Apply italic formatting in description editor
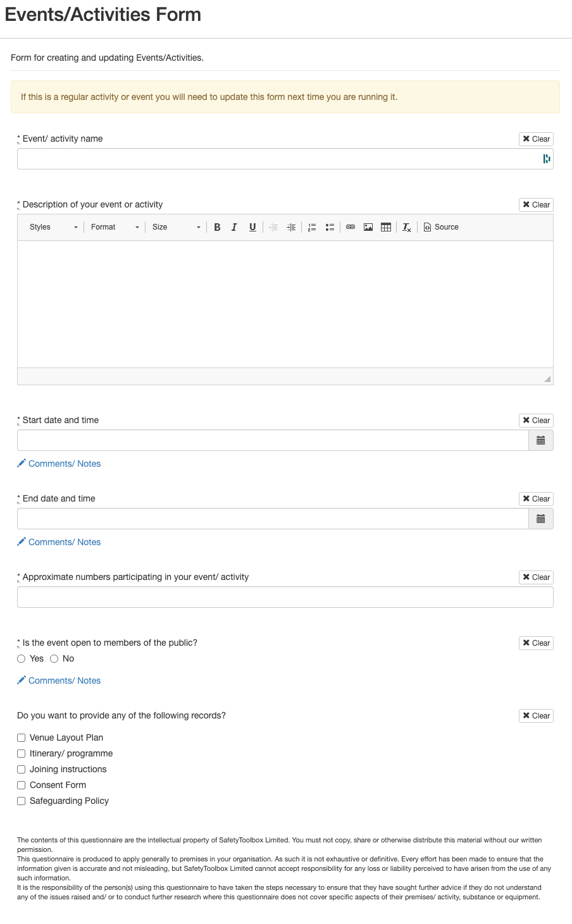572x924 pixels. click(x=234, y=227)
